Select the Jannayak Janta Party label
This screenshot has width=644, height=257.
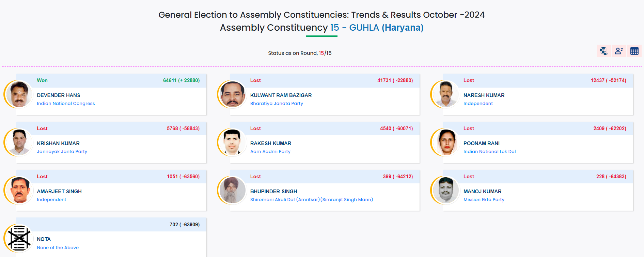tap(62, 152)
